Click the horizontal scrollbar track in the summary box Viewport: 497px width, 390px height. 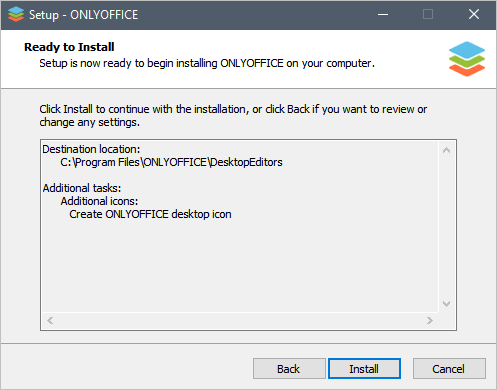(240, 321)
